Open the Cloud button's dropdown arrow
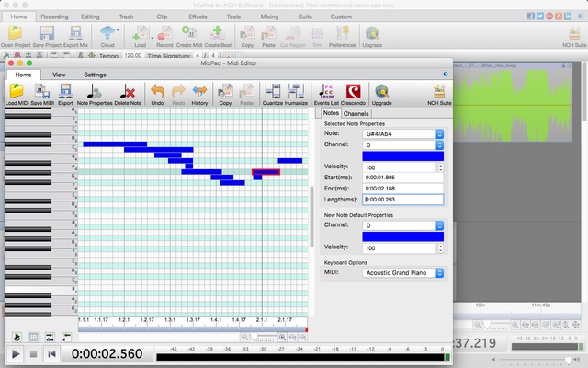Viewport: 588px width, 368px height. (118, 29)
